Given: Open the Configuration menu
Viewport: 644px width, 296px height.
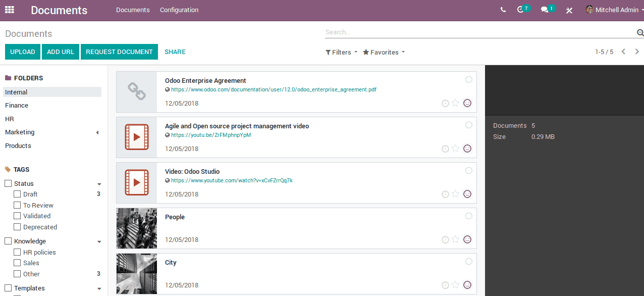Looking at the screenshot, I should coord(179,10).
